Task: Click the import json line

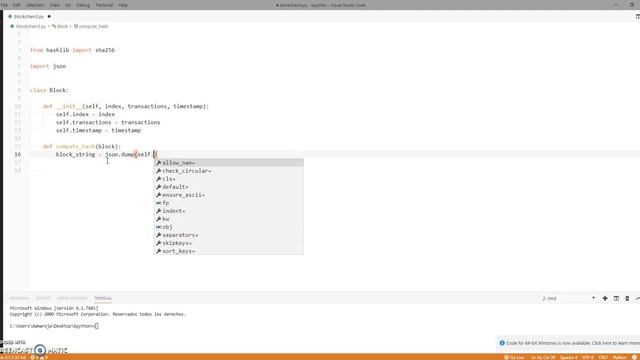Action: click(x=48, y=66)
